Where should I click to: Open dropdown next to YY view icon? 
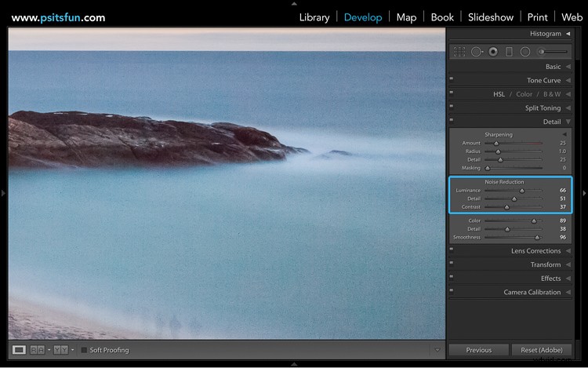click(72, 350)
